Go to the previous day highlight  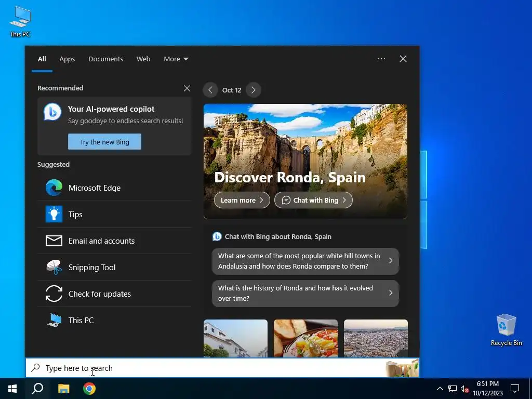210,90
